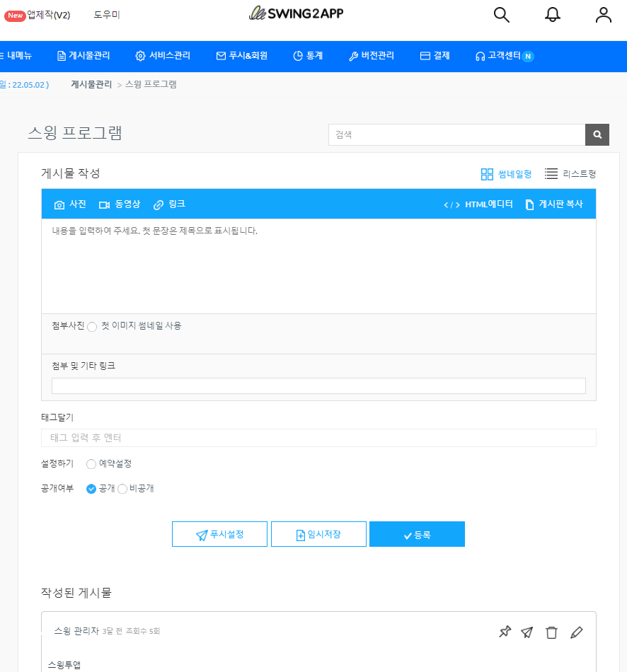Click the 태그 입력 후 엔터 field
Image resolution: width=627 pixels, height=672 pixels.
tap(318, 438)
